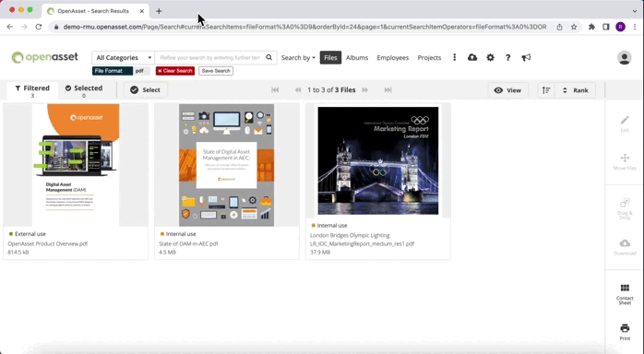Click the Select button

click(146, 89)
